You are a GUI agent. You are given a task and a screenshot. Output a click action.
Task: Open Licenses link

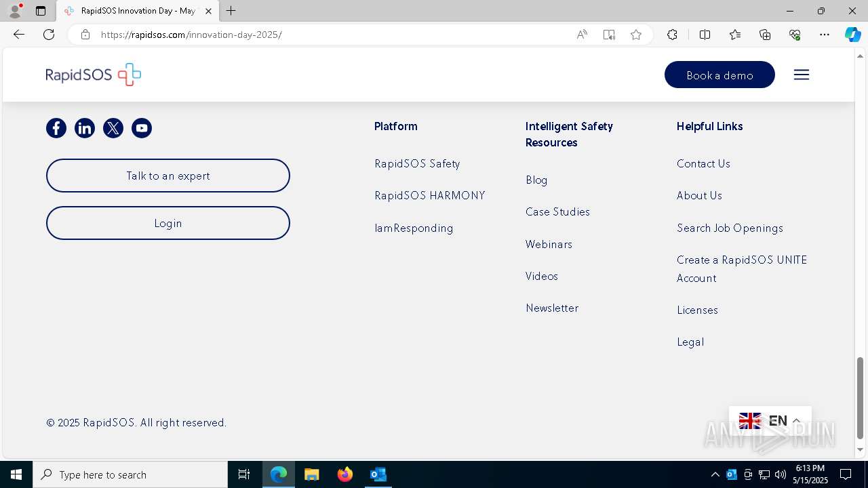coord(697,310)
